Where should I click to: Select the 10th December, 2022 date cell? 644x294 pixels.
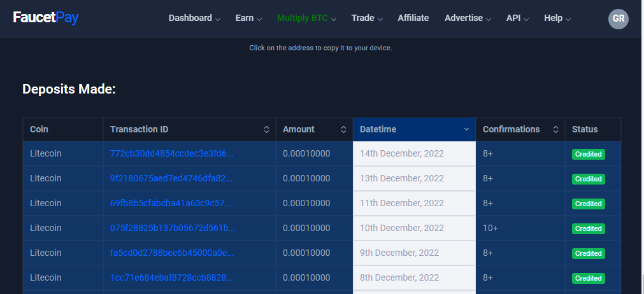pyautogui.click(x=415, y=228)
